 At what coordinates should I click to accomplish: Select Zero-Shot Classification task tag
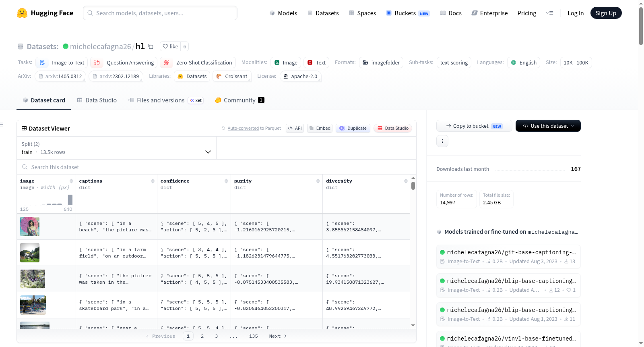pyautogui.click(x=198, y=62)
